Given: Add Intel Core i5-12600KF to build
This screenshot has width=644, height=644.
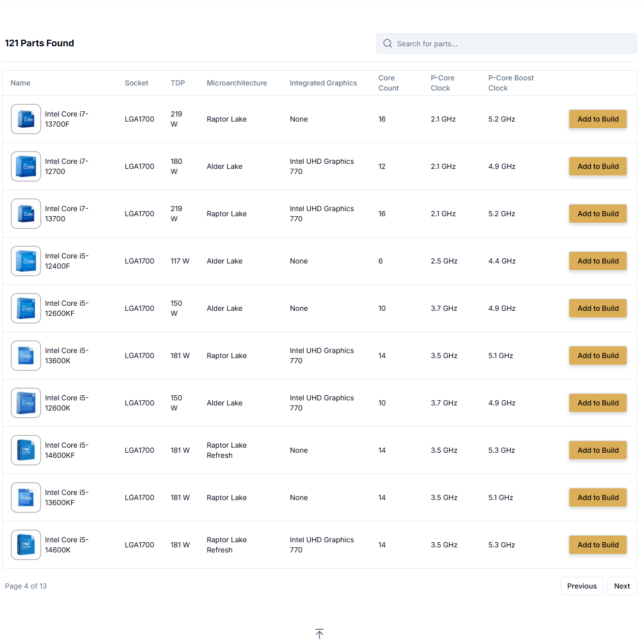Looking at the screenshot, I should coord(598,308).
